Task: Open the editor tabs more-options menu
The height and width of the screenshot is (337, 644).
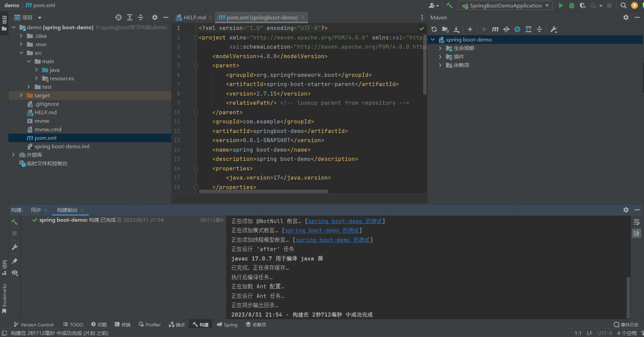Action: [x=422, y=17]
